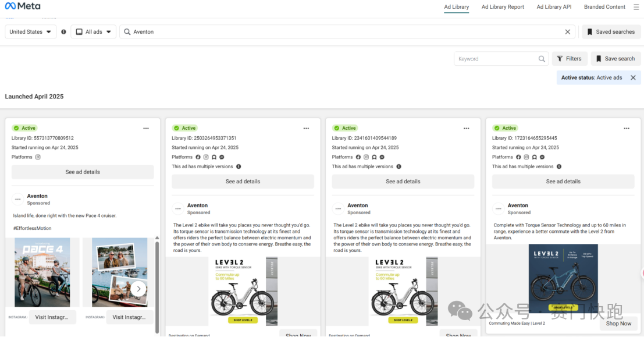Image resolution: width=644 pixels, height=337 pixels.
Task: Open the Filters panel
Action: (x=569, y=59)
